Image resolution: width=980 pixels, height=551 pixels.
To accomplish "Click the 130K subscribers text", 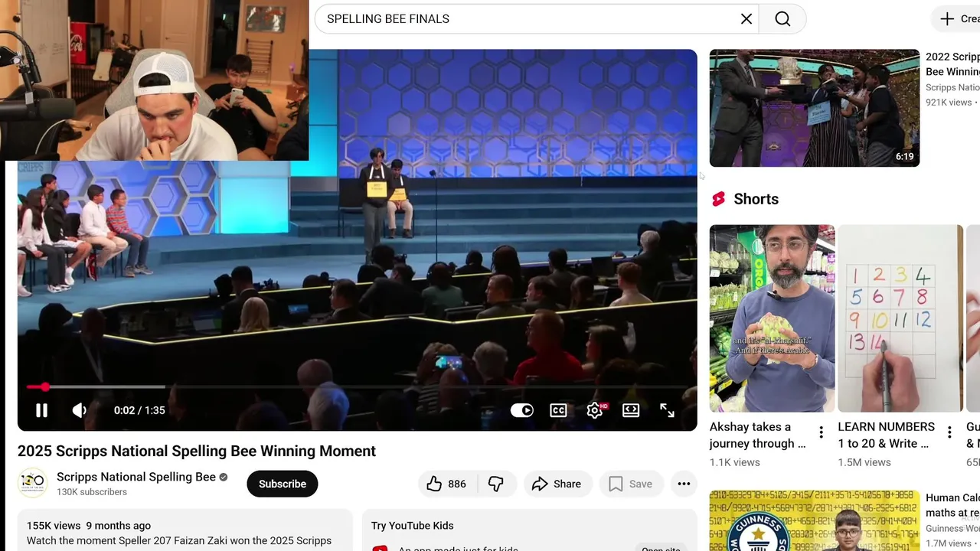I will (x=92, y=492).
